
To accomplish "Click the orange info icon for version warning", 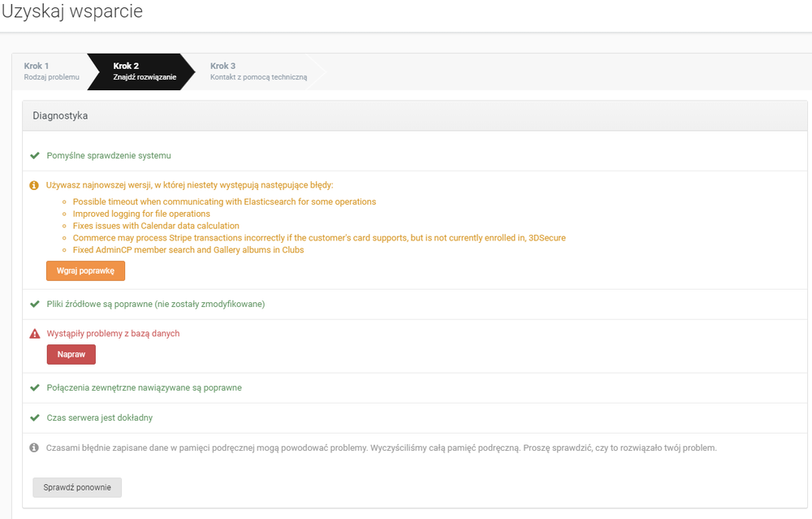I will click(34, 185).
